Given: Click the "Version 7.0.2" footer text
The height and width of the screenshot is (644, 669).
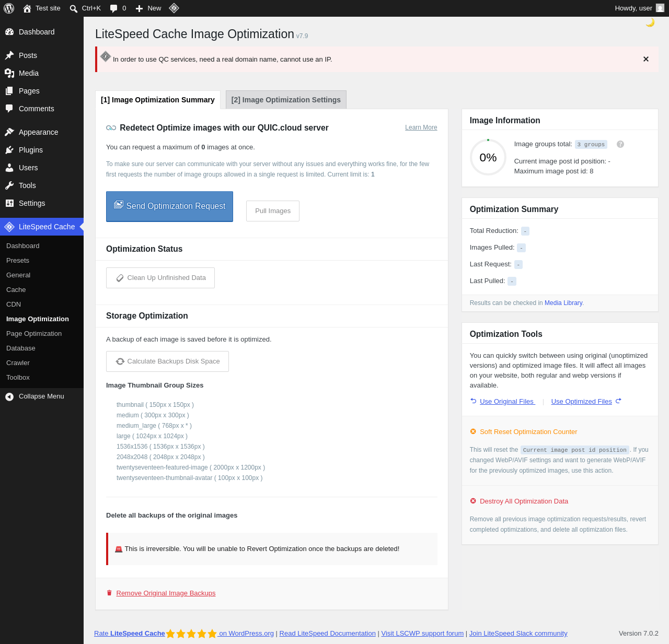Looking at the screenshot, I should point(639,634).
